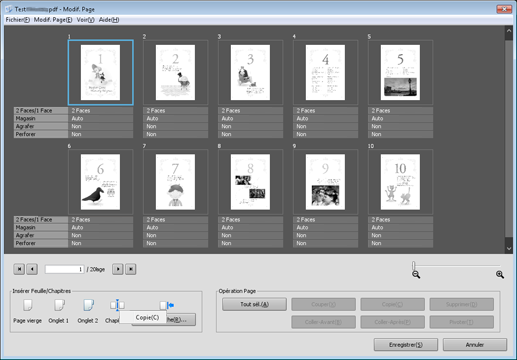Open the Voir menu
The image size is (517, 360).
pos(85,20)
